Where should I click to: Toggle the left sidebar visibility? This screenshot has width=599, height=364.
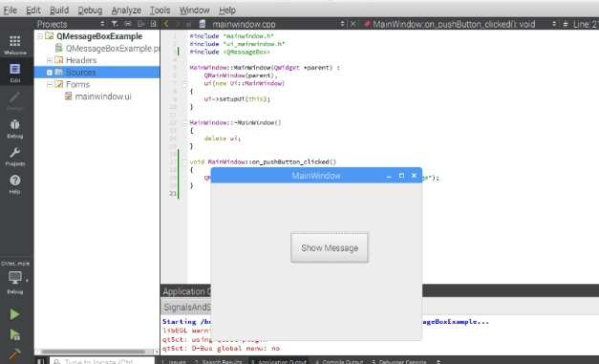coord(40,361)
